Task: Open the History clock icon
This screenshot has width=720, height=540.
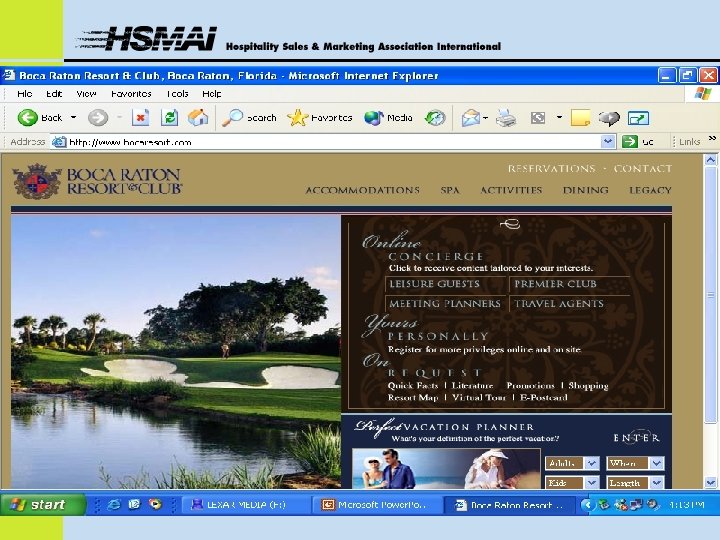Action: 434,118
